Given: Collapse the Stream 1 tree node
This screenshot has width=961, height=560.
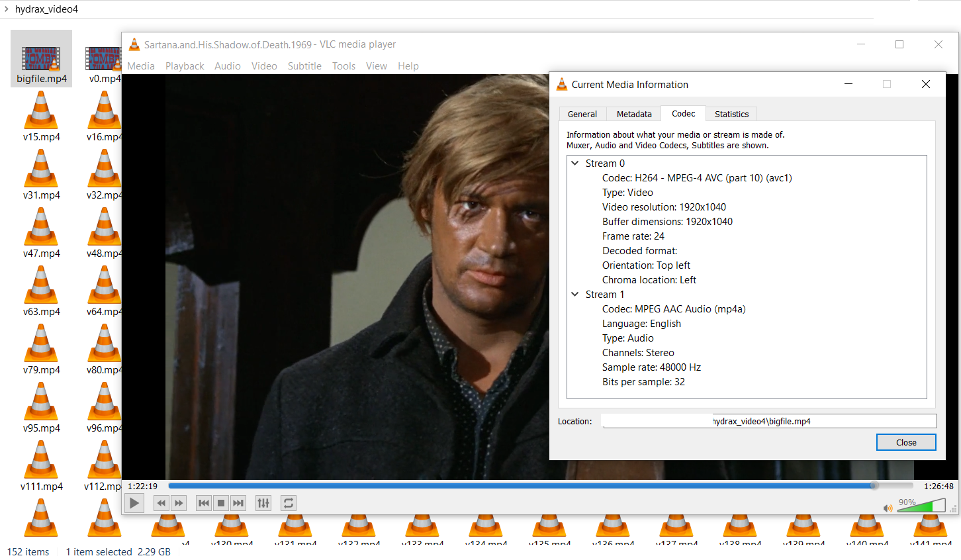Looking at the screenshot, I should pos(575,295).
